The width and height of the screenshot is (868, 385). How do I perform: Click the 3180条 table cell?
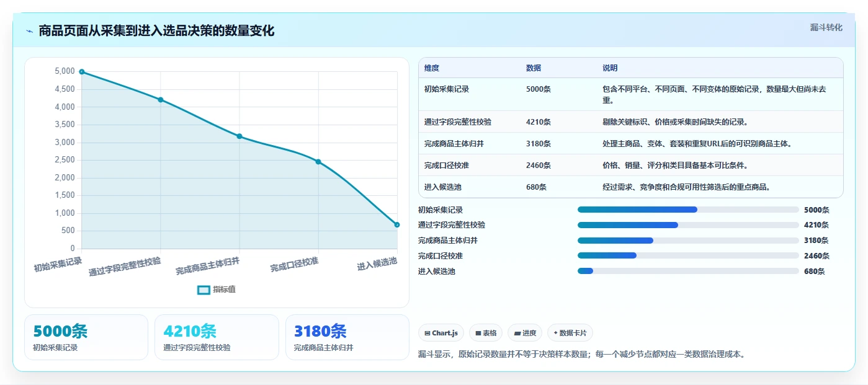[539, 144]
